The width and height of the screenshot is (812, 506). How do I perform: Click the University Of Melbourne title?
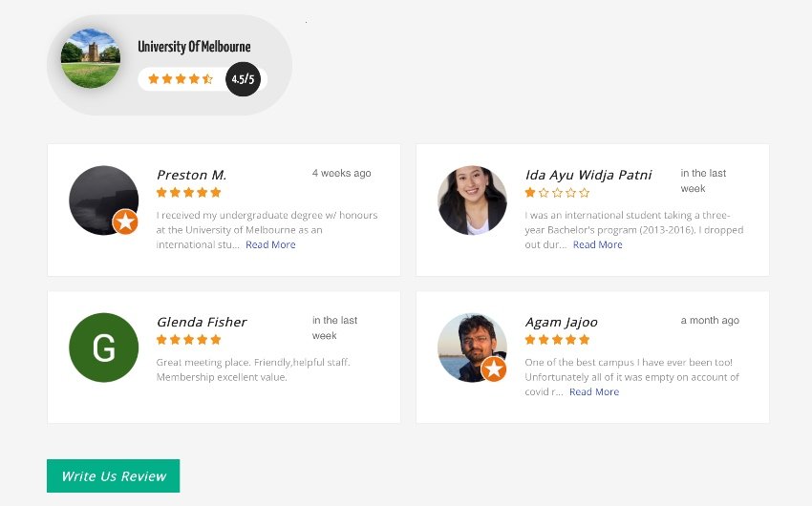[194, 47]
